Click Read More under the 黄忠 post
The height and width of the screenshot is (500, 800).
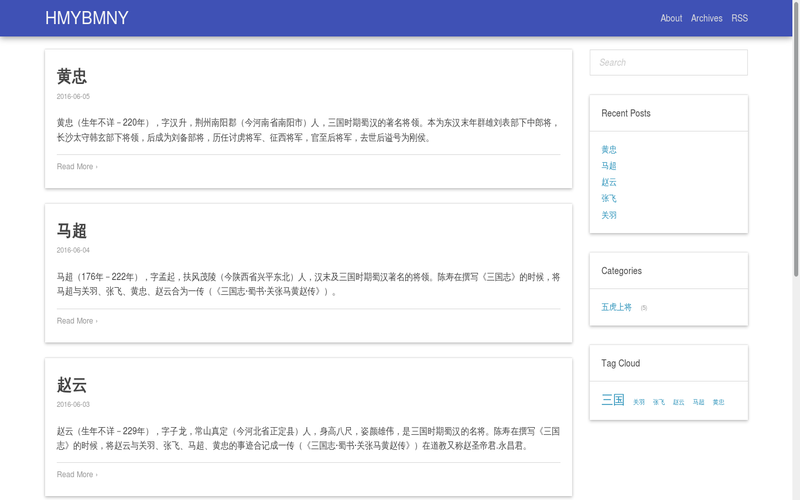tap(76, 167)
